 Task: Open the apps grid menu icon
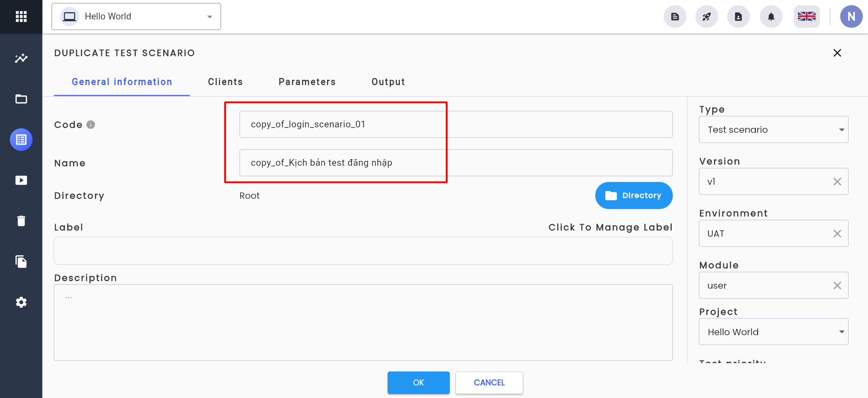point(21,17)
